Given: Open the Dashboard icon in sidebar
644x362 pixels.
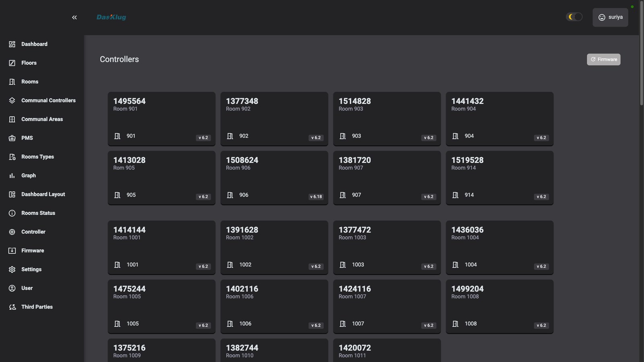Looking at the screenshot, I should pos(12,44).
